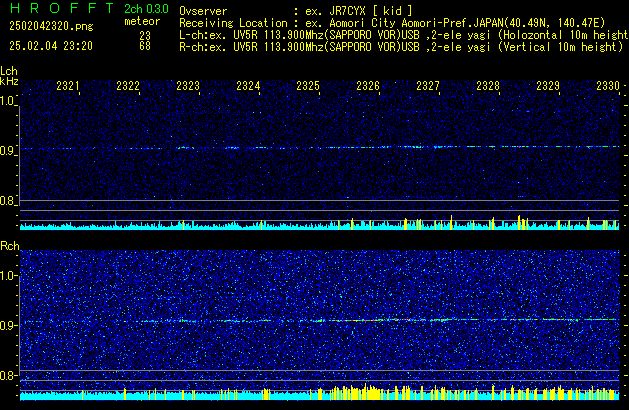
Task: Select the 2330 time marker
Action: [x=608, y=86]
